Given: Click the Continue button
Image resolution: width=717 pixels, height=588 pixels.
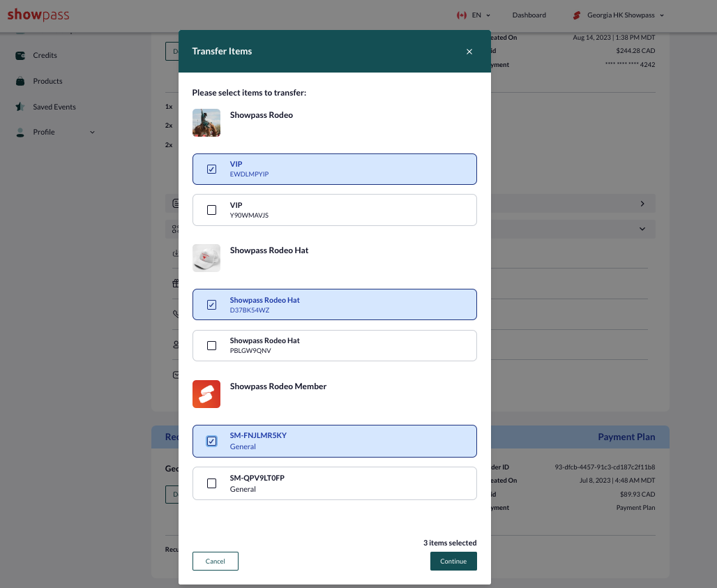Looking at the screenshot, I should pos(453,561).
